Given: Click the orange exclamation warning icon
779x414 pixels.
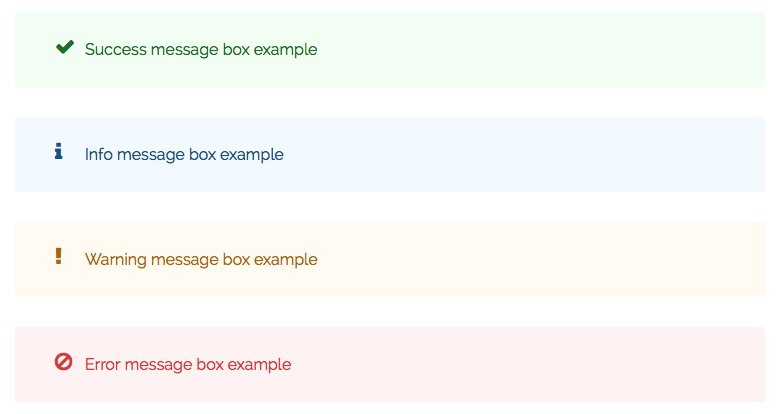Looking at the screenshot, I should 58,256.
